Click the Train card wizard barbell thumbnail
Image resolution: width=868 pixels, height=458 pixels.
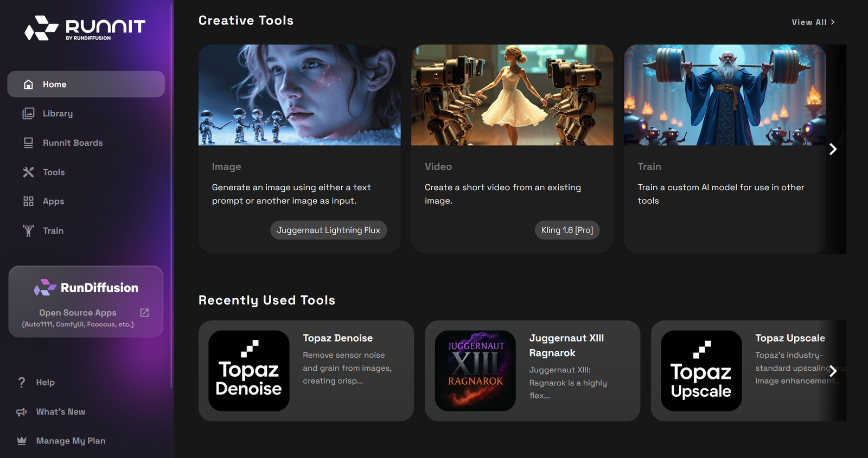[x=725, y=95]
